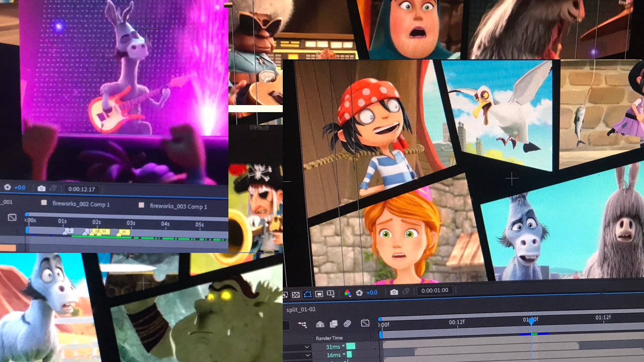Image resolution: width=644 pixels, height=362 pixels.
Task: Open the grid and guide options
Action: pyautogui.click(x=331, y=294)
